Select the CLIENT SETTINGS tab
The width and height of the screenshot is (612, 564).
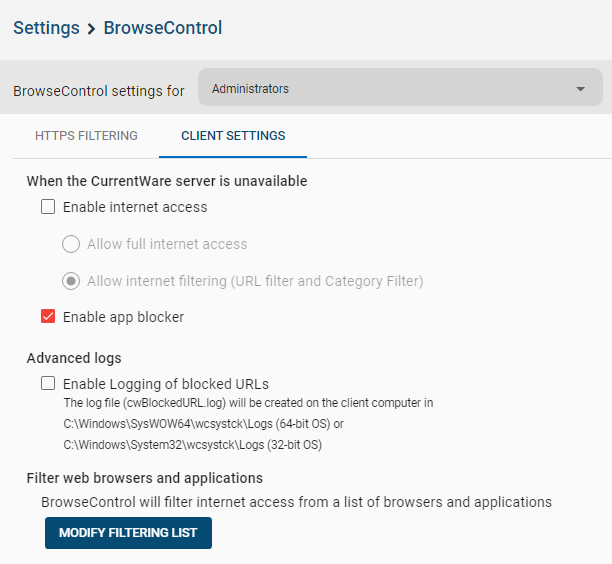(x=233, y=136)
